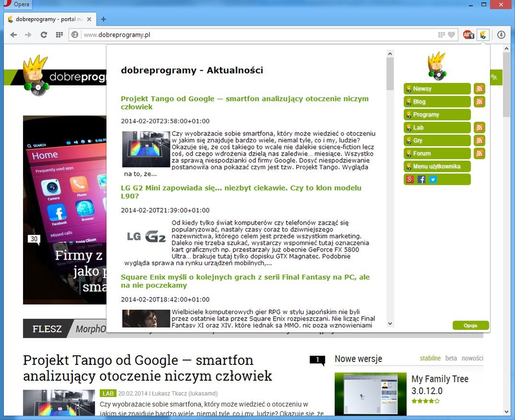Click the site info globe badge in the address bar
The width and height of the screenshot is (515, 420).
pyautogui.click(x=75, y=35)
